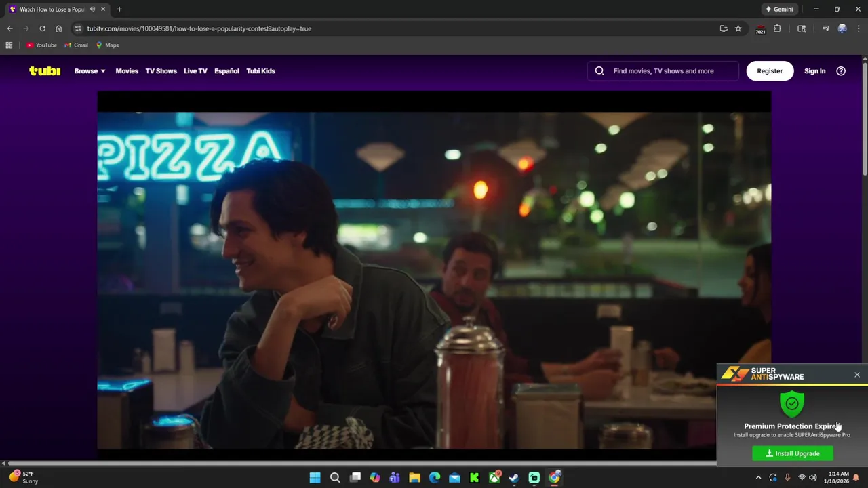Open YouTube bookmark
This screenshot has width=868, height=488.
click(x=41, y=45)
